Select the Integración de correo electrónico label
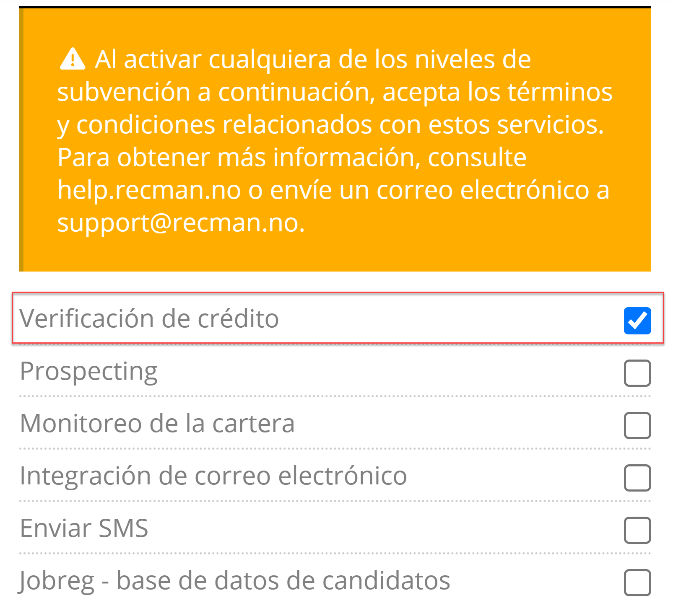 point(213,476)
